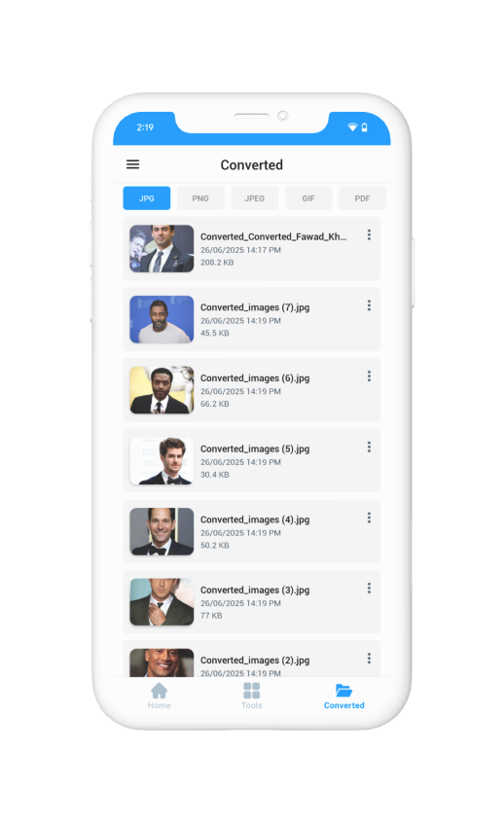Show converted PDF files

[x=362, y=198]
